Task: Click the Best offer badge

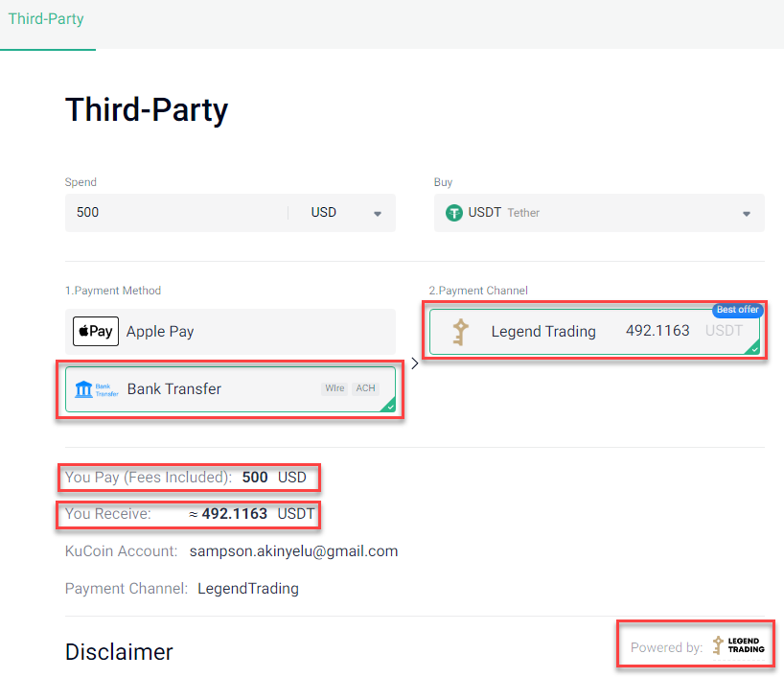Action: point(737,310)
